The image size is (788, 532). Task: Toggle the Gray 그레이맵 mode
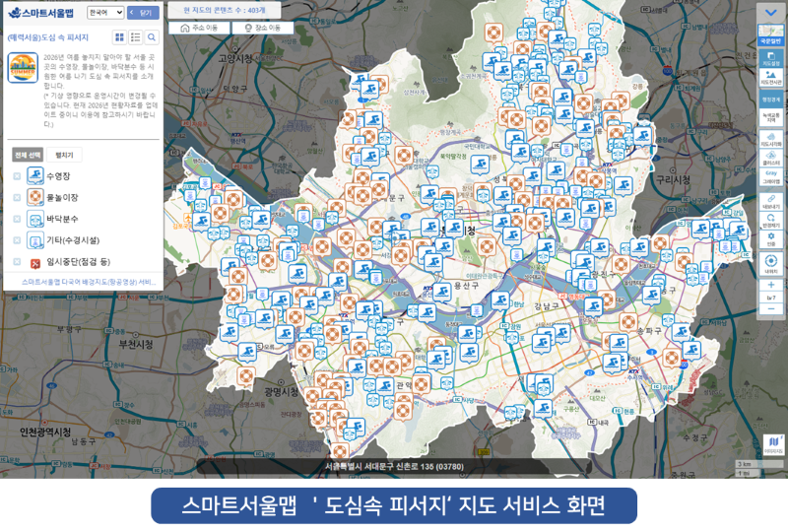tap(770, 176)
